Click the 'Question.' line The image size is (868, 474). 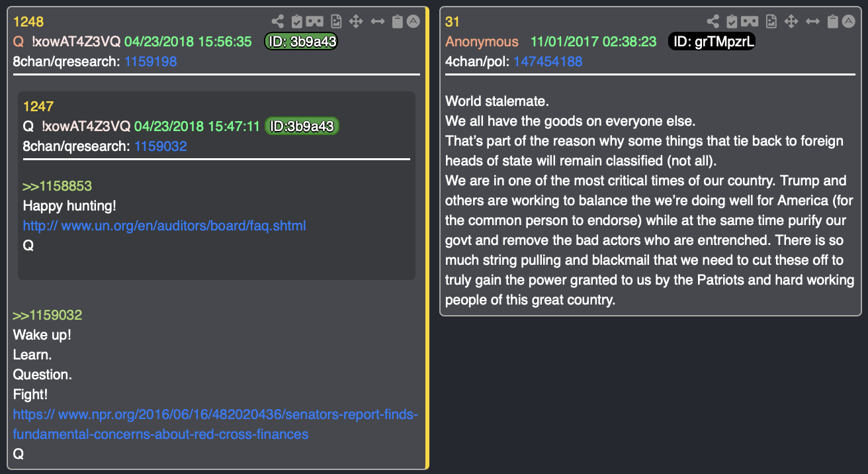point(42,375)
